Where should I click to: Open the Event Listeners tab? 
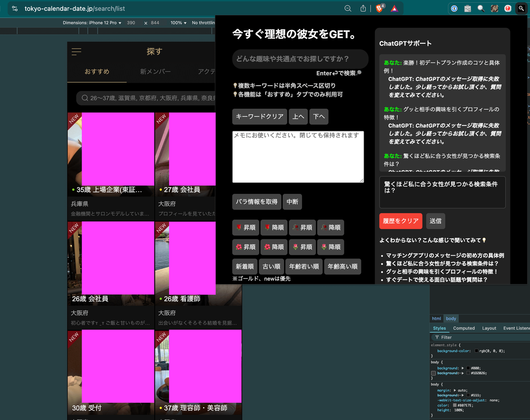pyautogui.click(x=516, y=328)
